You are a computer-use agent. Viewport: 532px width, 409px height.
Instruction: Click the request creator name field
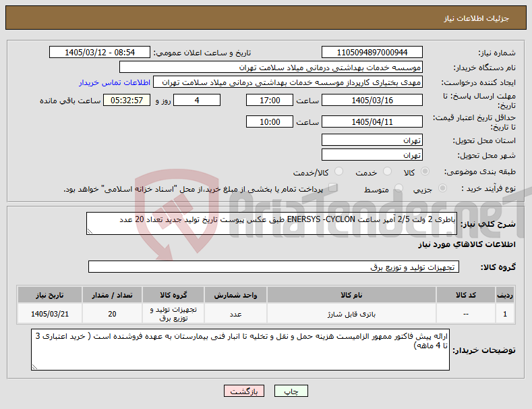[x=288, y=82]
